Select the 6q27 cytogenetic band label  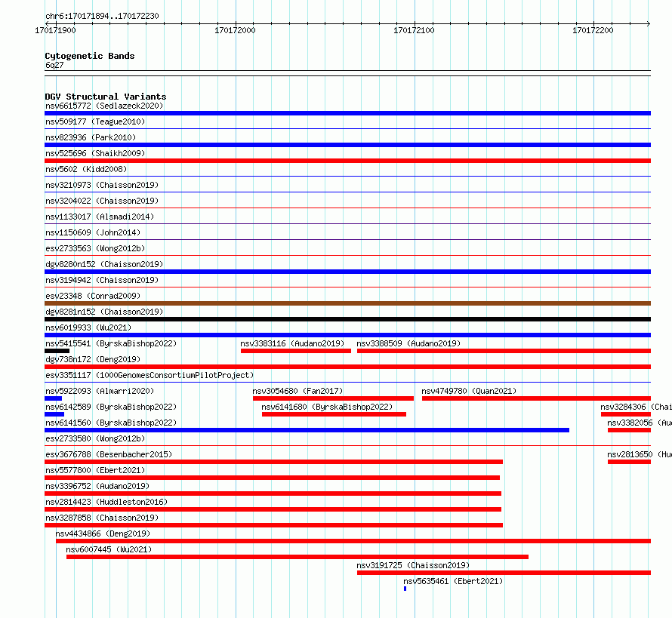coord(54,65)
